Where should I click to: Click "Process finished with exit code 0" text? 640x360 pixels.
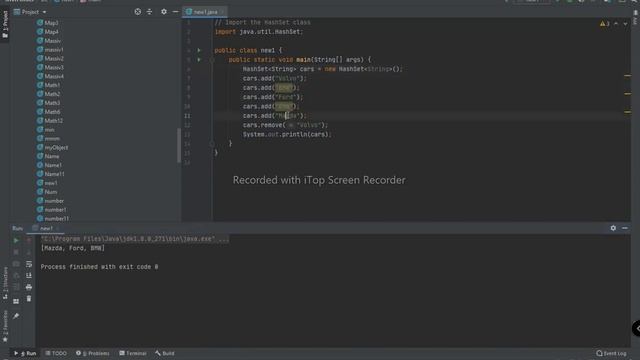click(99, 267)
